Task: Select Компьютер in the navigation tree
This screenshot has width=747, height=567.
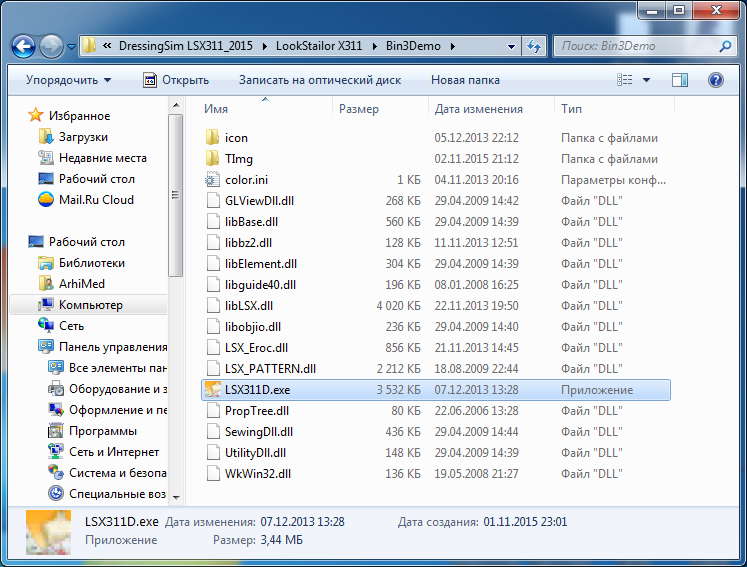Action: point(91,304)
